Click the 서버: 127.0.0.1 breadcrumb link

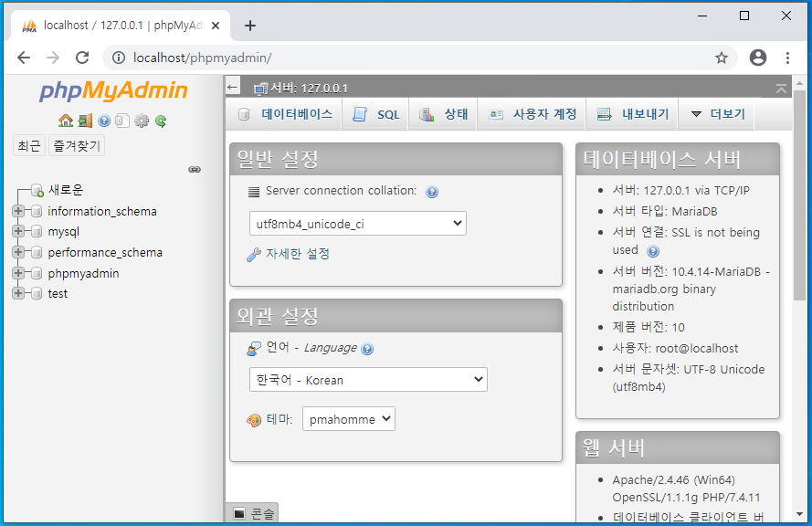(309, 89)
